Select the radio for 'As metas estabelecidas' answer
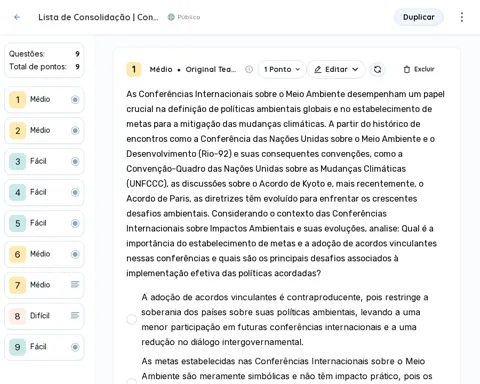The image size is (480, 384). click(x=132, y=381)
